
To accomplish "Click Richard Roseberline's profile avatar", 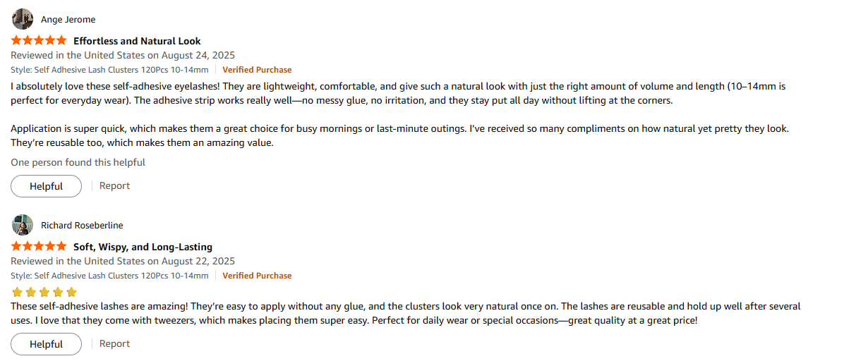I will click(x=23, y=225).
